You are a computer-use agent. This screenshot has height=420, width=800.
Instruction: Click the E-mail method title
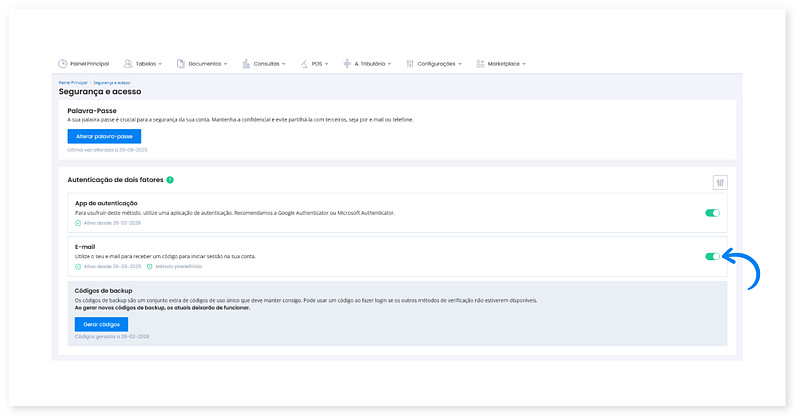tap(85, 247)
